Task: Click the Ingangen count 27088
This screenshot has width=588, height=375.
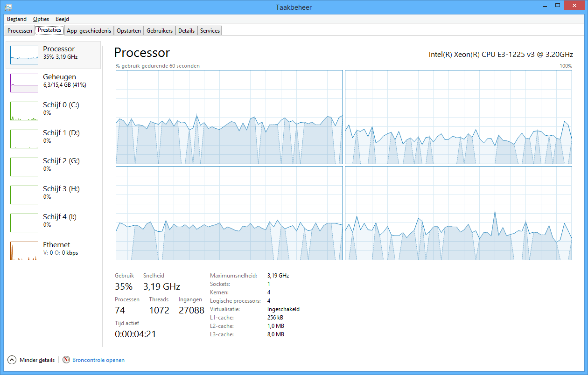Action: tap(191, 310)
